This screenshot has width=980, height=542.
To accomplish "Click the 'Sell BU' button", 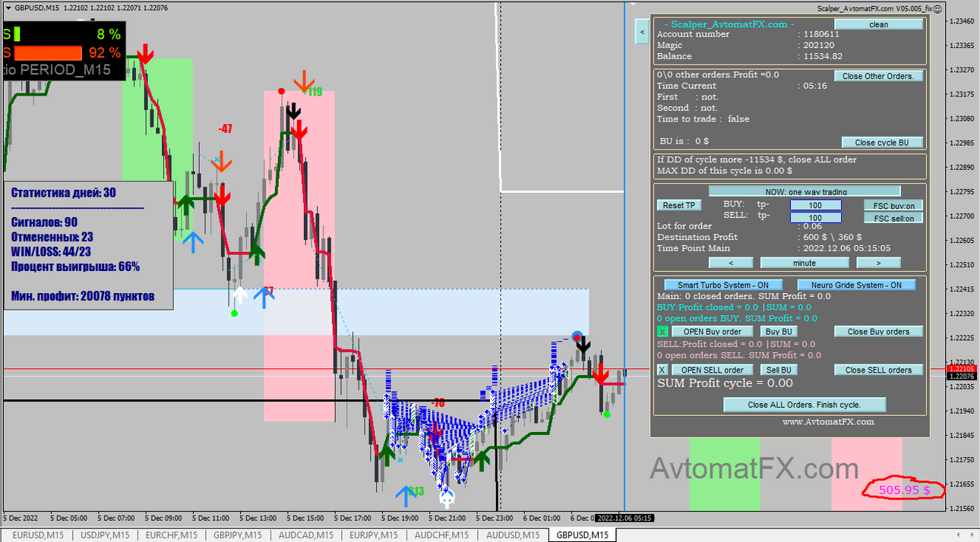I will 779,370.
